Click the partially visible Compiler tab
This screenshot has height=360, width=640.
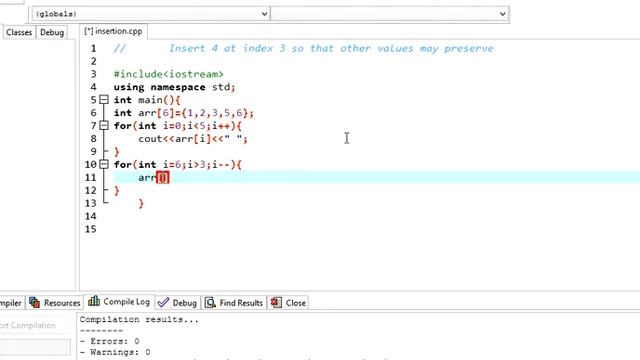click(11, 303)
